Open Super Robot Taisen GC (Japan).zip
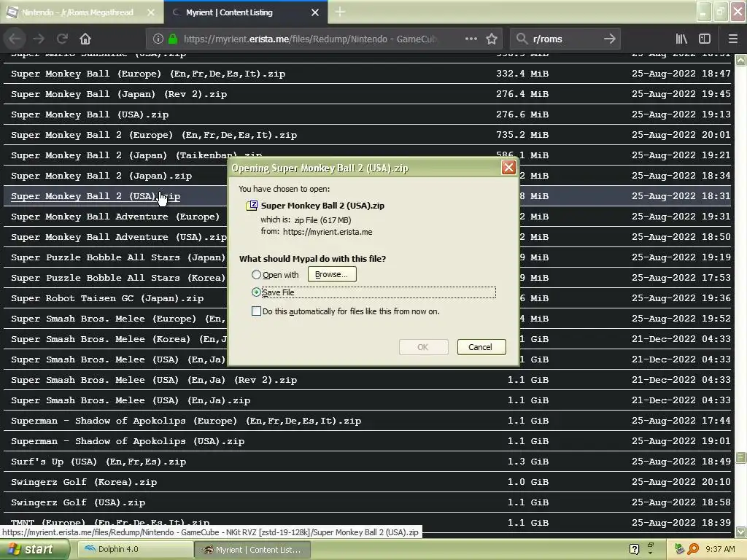The height and width of the screenshot is (560, 747). point(107,298)
